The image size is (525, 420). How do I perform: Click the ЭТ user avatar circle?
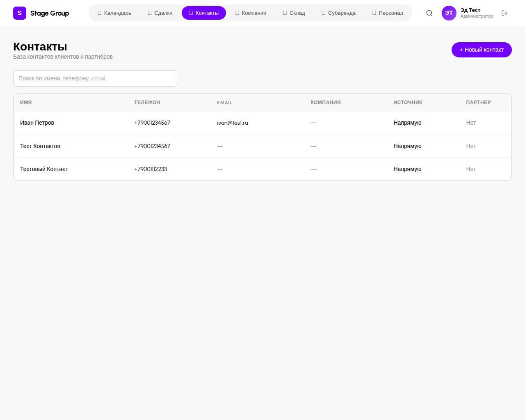(x=449, y=13)
